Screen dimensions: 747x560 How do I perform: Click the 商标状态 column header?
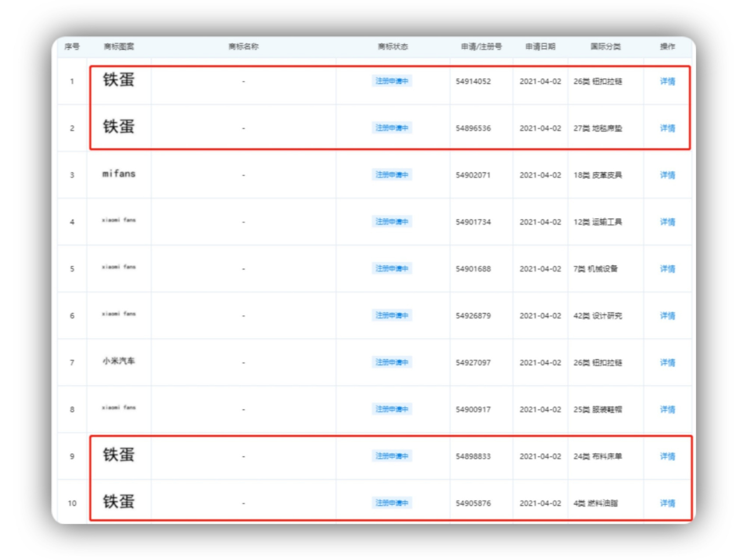(x=393, y=46)
